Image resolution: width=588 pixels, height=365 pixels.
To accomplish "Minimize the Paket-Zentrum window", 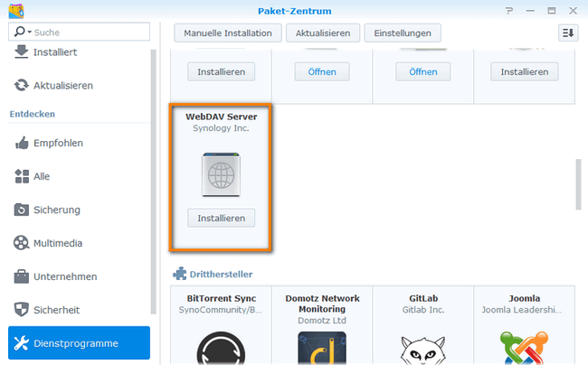I will [x=530, y=11].
